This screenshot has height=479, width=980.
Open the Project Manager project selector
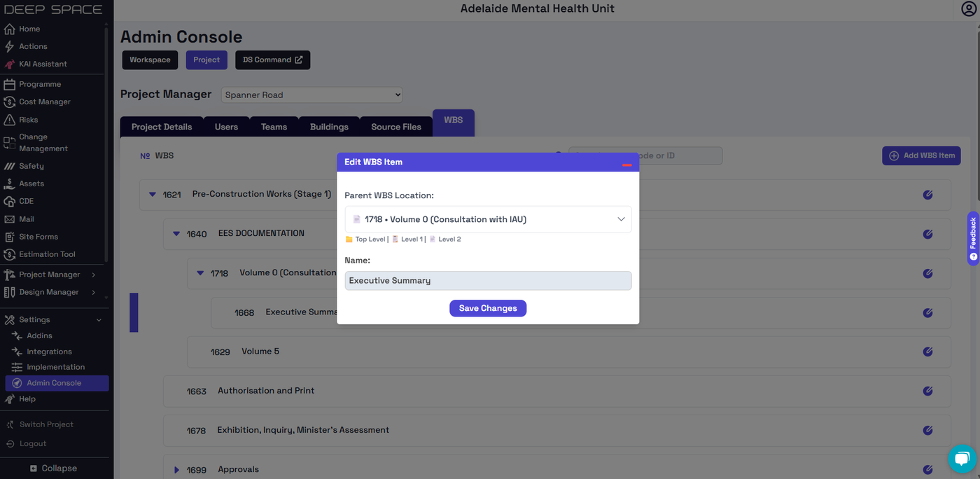(x=312, y=95)
